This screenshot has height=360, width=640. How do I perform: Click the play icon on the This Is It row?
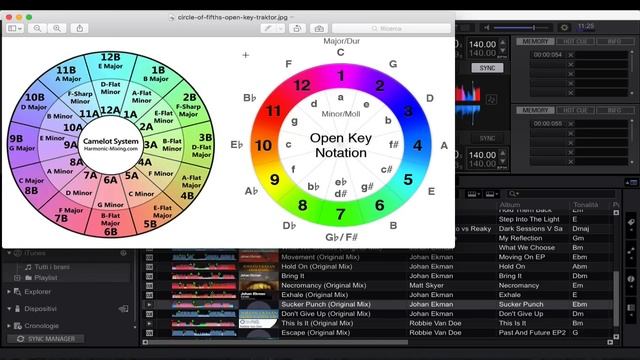click(149, 323)
